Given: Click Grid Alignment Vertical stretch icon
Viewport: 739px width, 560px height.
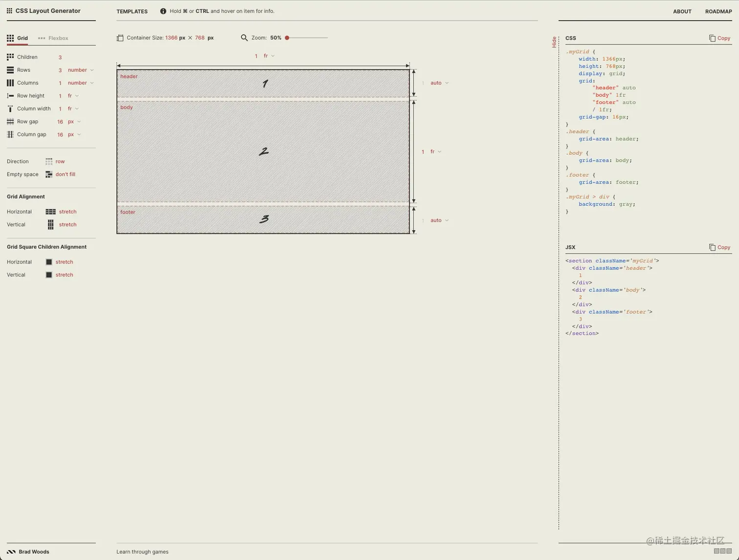Looking at the screenshot, I should (50, 224).
